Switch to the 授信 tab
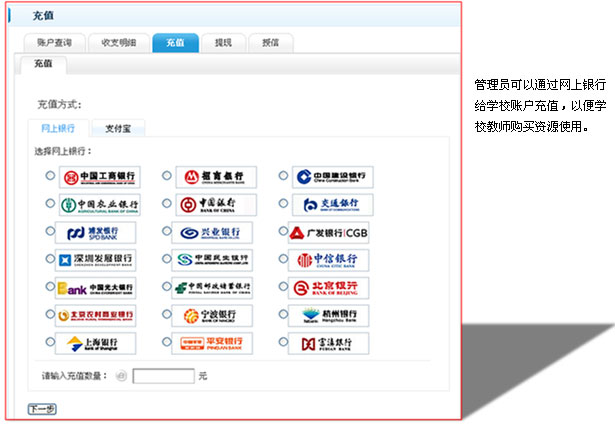The image size is (615, 425). pyautogui.click(x=271, y=42)
